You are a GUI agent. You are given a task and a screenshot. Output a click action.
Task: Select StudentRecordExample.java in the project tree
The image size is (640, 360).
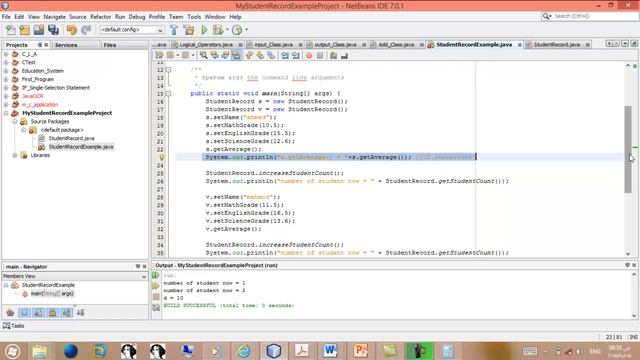pyautogui.click(x=81, y=147)
